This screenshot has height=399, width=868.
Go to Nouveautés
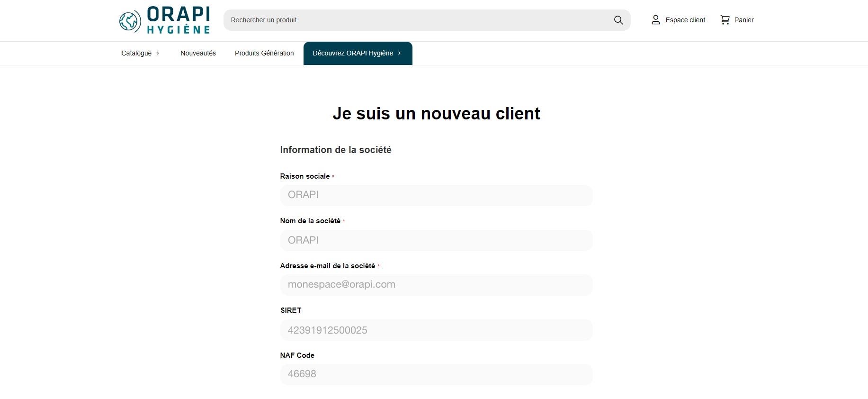(x=198, y=53)
